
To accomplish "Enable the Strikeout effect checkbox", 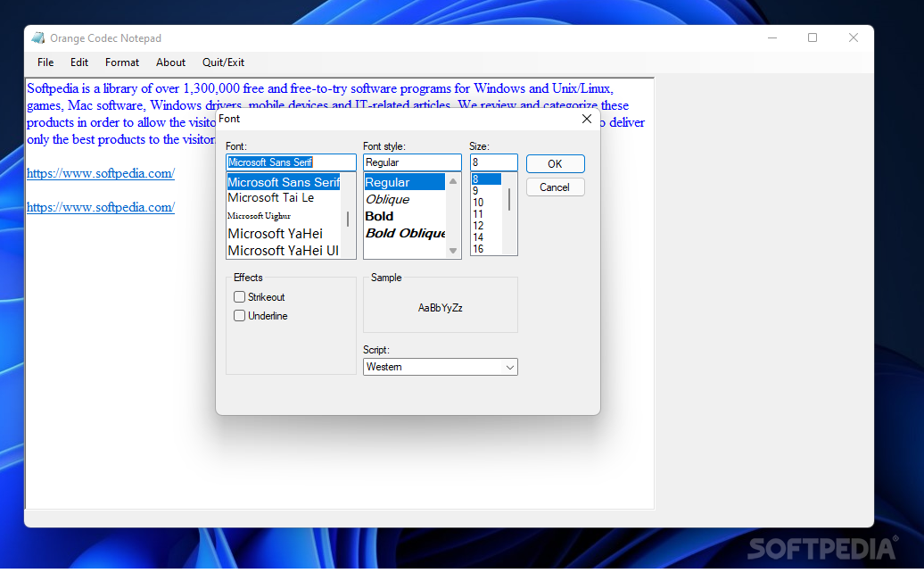I will (239, 297).
